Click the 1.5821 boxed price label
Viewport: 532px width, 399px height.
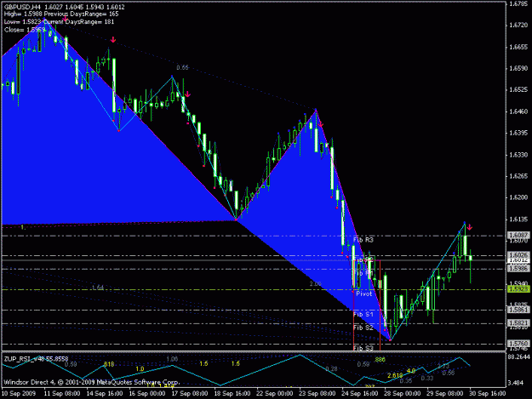pos(519,322)
